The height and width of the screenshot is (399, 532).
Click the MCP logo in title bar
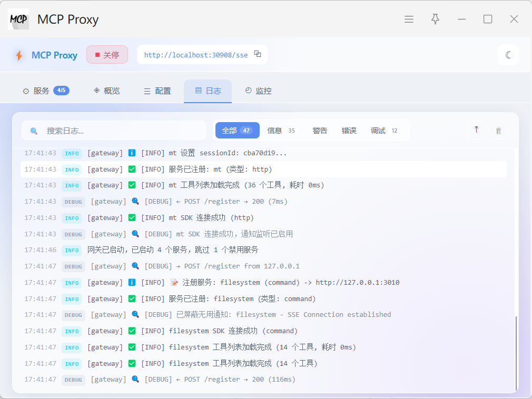click(18, 19)
